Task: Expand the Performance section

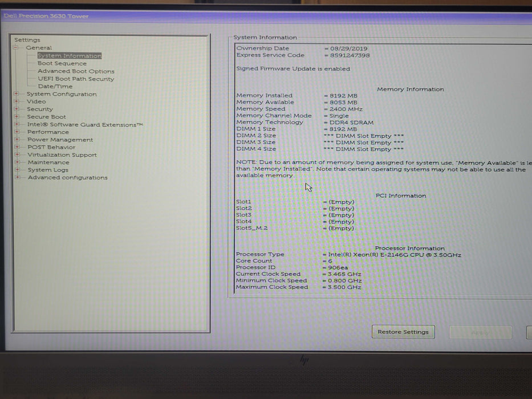Action: pyautogui.click(x=18, y=132)
